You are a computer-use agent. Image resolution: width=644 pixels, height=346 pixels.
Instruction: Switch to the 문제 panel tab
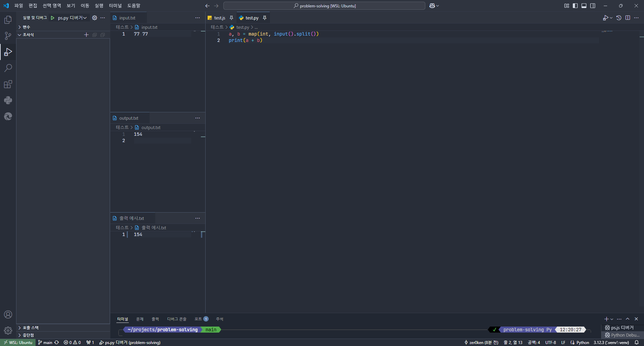click(140, 319)
